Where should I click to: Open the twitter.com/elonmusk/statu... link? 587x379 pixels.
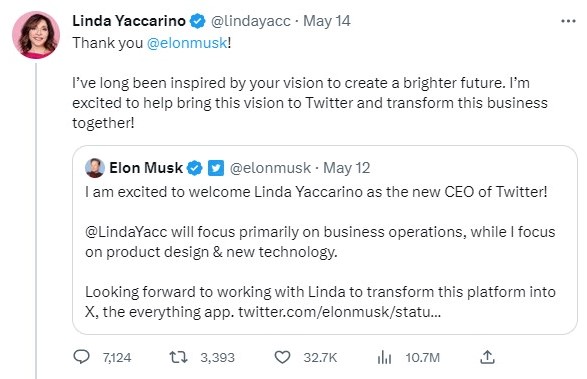point(340,312)
